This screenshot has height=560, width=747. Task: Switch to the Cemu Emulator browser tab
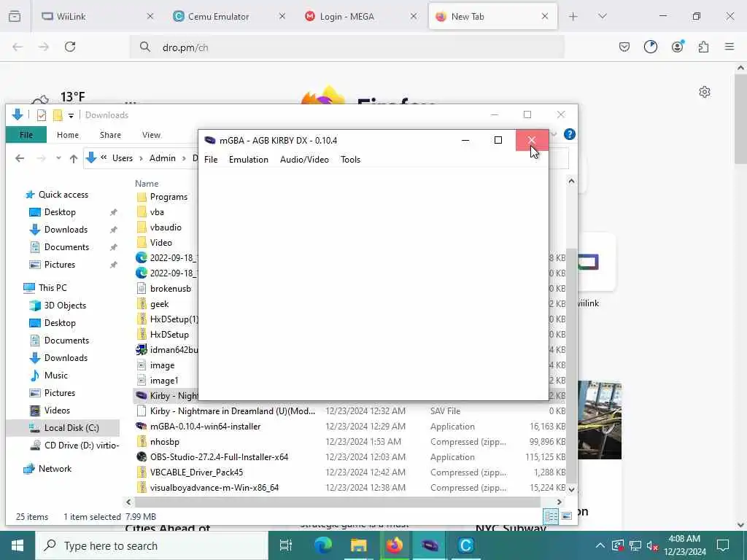pyautogui.click(x=230, y=16)
